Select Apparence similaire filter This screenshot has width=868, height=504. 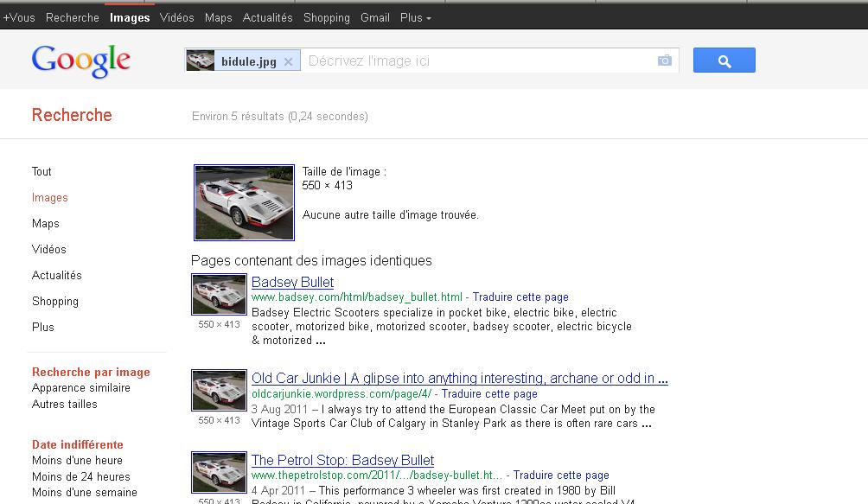[x=81, y=387]
